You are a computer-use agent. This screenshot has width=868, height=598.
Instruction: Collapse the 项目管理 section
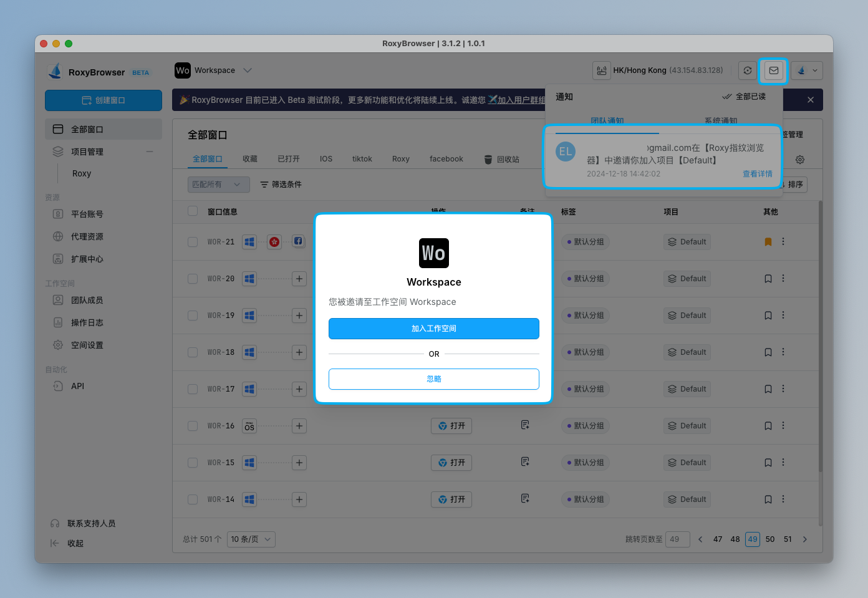[150, 152]
